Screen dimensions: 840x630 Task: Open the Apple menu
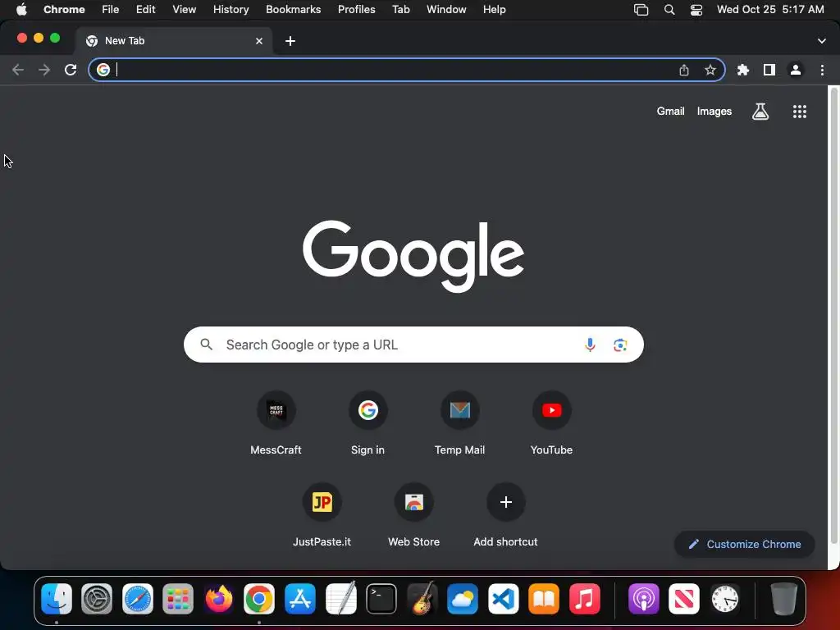point(21,10)
